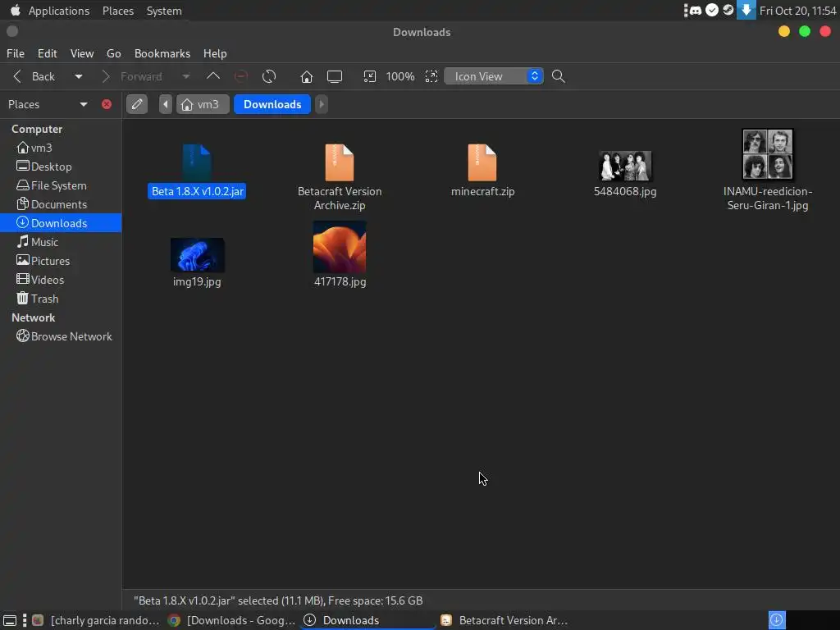Click the zoom out icon

point(370,76)
